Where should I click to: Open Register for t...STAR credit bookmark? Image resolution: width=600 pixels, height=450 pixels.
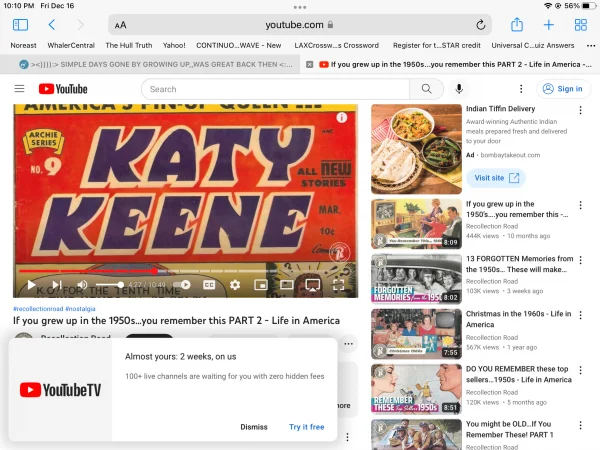[437, 45]
